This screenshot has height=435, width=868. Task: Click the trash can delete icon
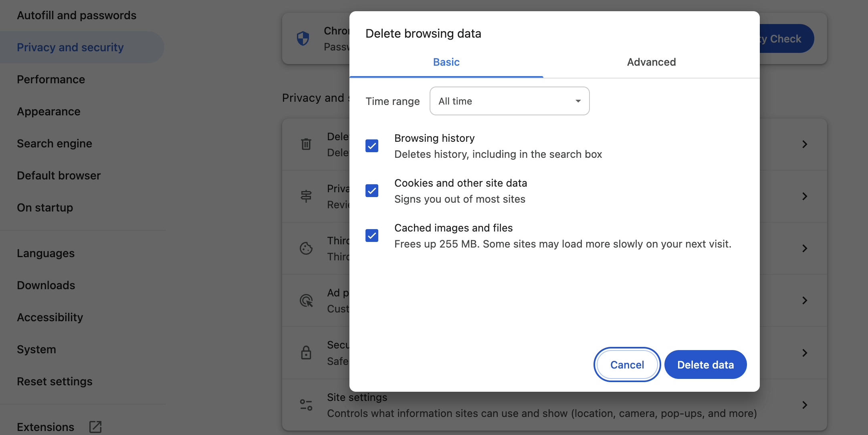306,144
